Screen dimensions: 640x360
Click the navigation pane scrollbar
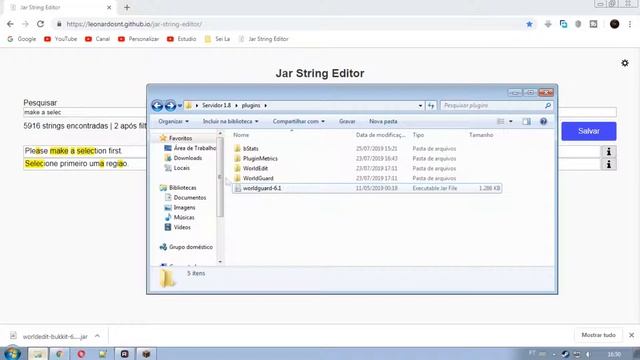coord(220,177)
